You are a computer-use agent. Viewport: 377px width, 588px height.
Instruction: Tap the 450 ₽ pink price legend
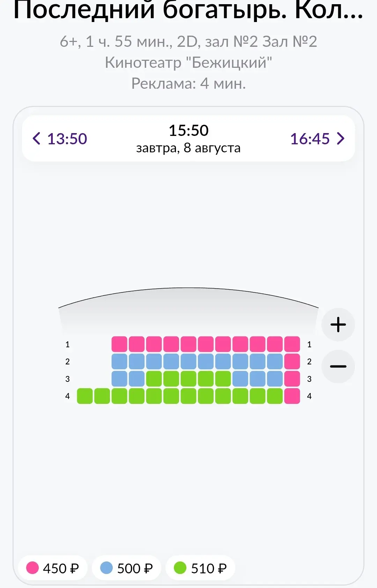click(53, 568)
